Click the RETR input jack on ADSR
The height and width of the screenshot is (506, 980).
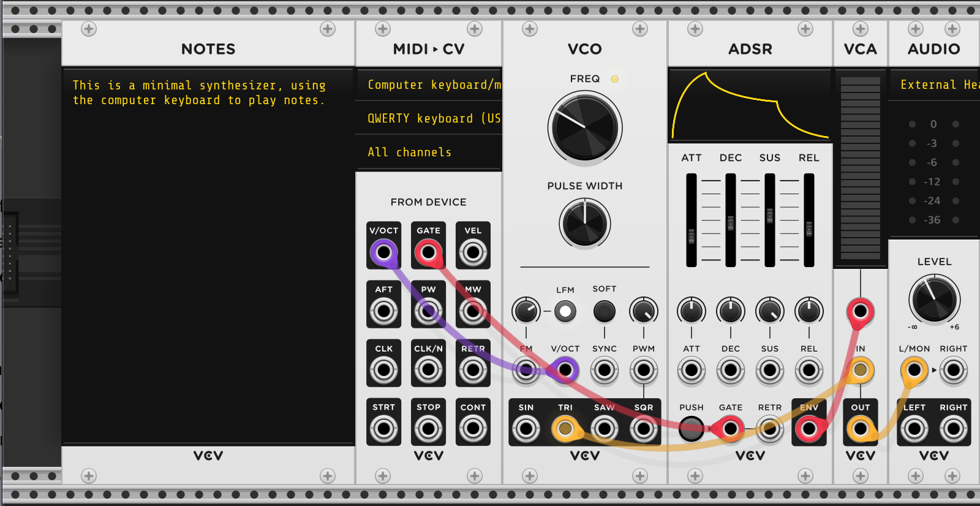click(769, 429)
